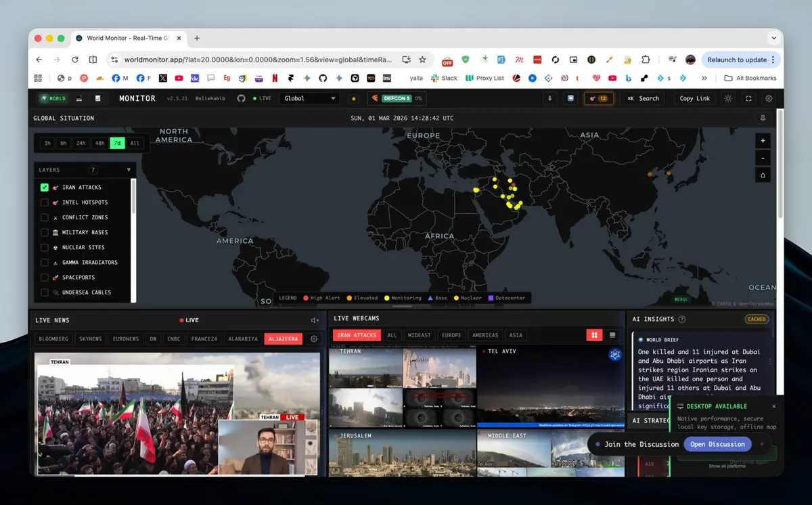This screenshot has height=505, width=812.
Task: Select the Mideast webcams tab
Action: (x=420, y=335)
